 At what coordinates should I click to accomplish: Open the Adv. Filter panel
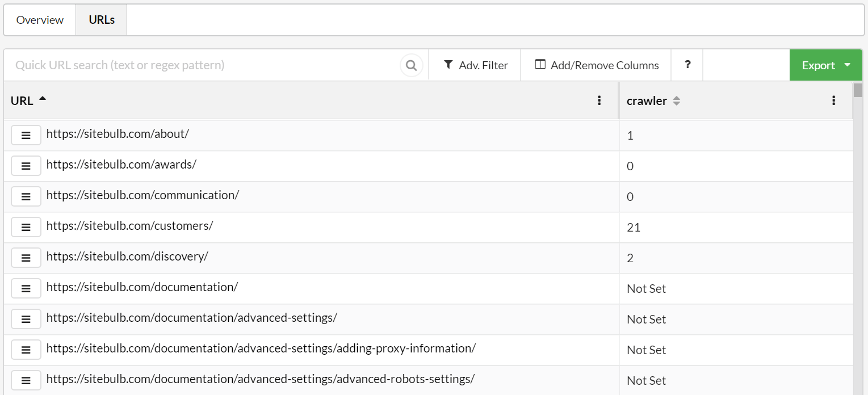475,65
